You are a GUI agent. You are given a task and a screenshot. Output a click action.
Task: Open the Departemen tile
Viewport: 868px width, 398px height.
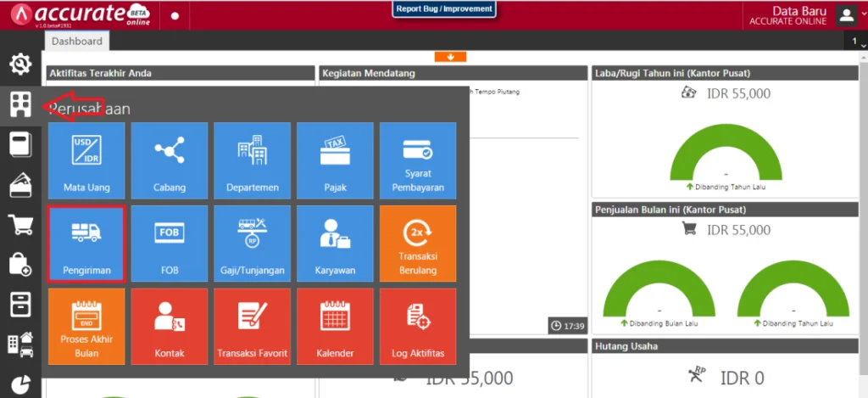[253, 160]
